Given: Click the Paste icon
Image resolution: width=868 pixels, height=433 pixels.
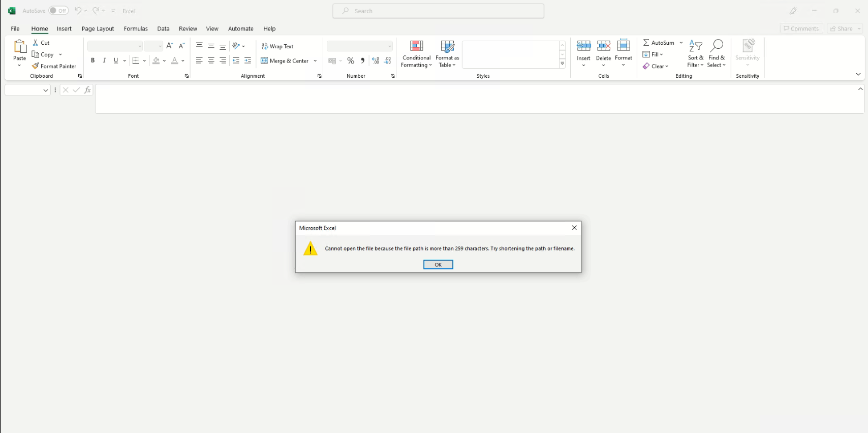Looking at the screenshot, I should point(20,46).
